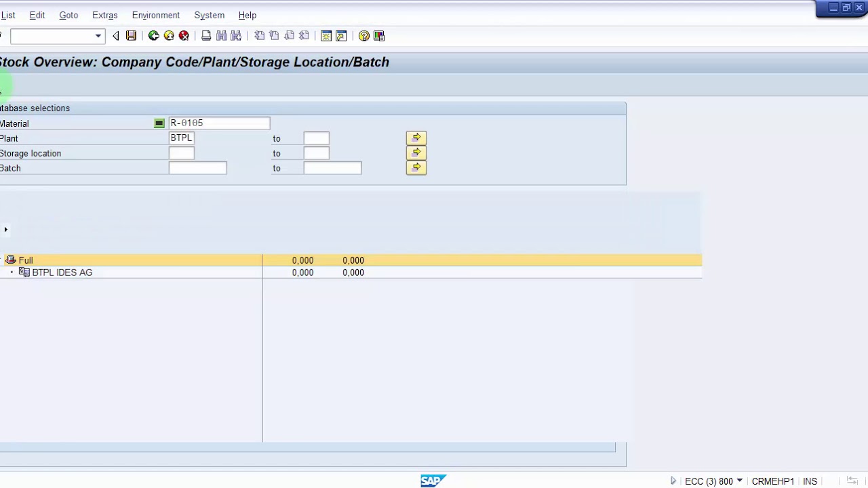Click the First Page icon
The image size is (868, 488).
point(259,36)
